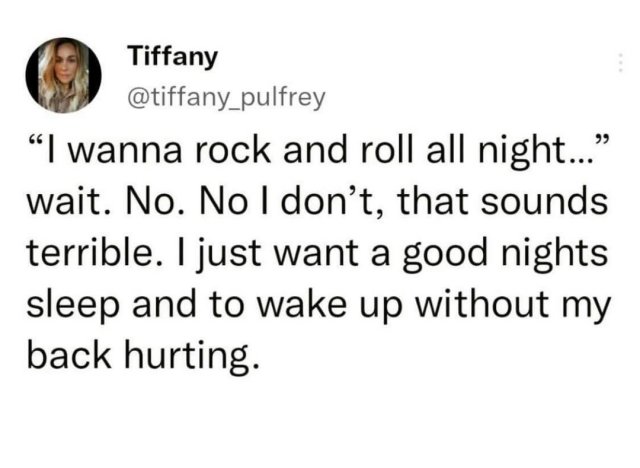Click the quoted lyric 'I wanna rock and roll all night…'
The width and height of the screenshot is (640, 468).
tap(319, 151)
